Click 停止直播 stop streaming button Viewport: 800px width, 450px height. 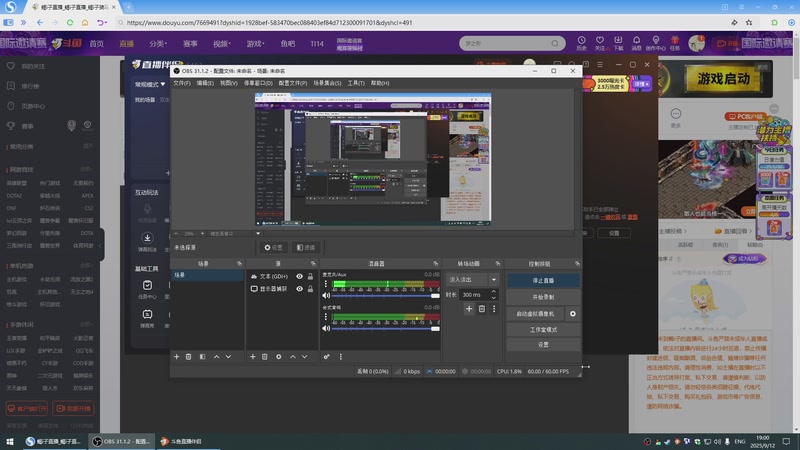pyautogui.click(x=543, y=281)
